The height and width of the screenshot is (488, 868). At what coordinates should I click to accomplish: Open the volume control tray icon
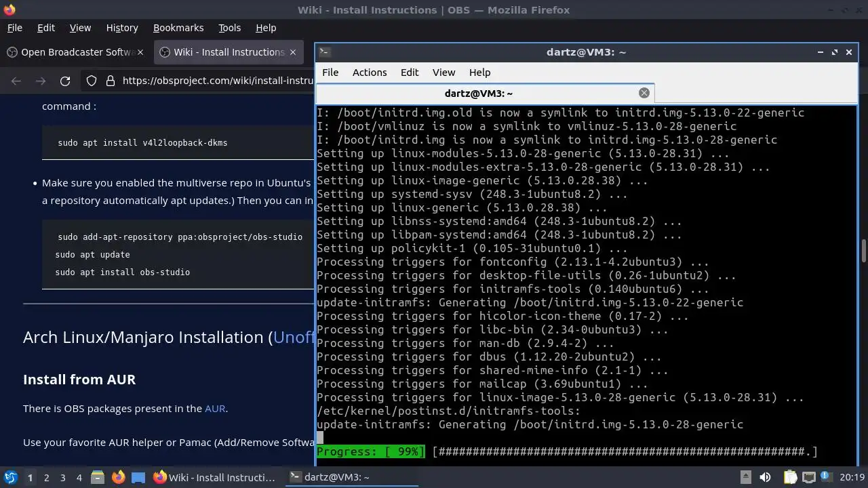[x=766, y=477]
